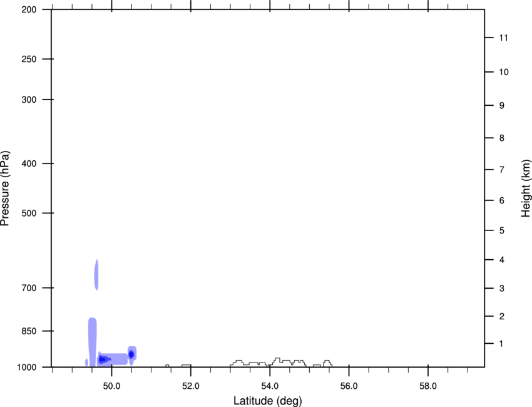Click the 7 km height label
The height and width of the screenshot is (407, 532).
coord(502,170)
